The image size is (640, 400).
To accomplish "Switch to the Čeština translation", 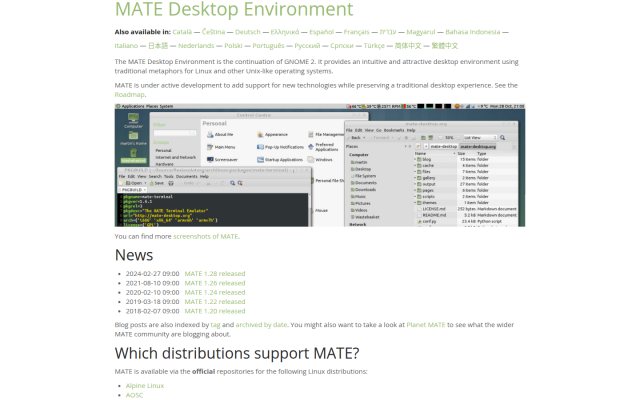I will tap(213, 32).
